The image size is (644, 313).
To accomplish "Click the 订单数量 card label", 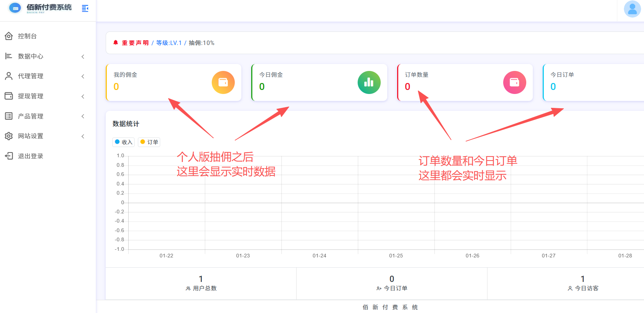I will [x=417, y=75].
